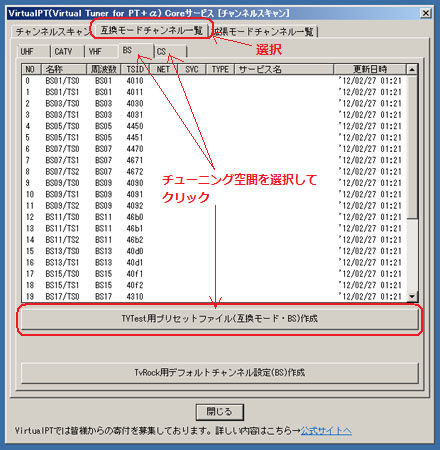Close the VirtualPT window
The height and width of the screenshot is (450, 440).
[x=426, y=13]
